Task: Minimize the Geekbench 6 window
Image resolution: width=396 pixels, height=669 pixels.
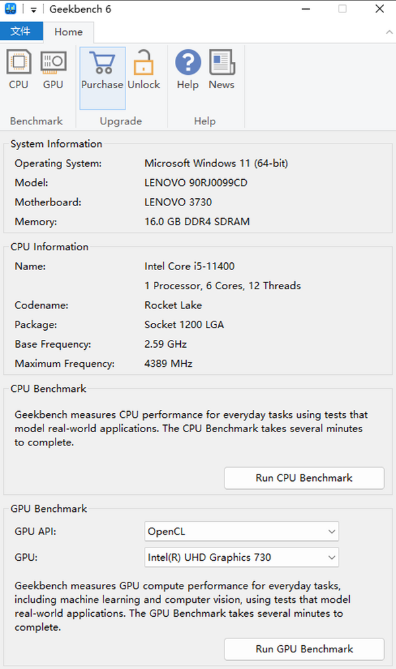Action: click(x=306, y=9)
